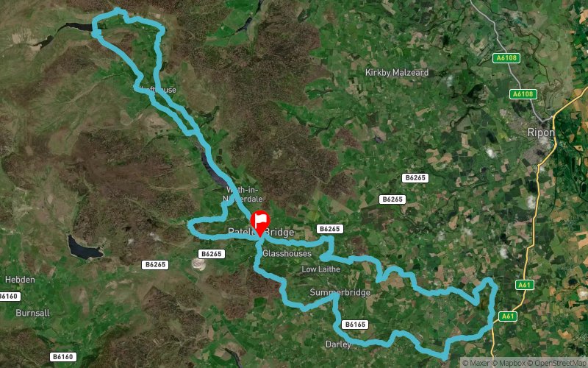
Task: Open the Maxar attribution link
Action: coord(476,363)
